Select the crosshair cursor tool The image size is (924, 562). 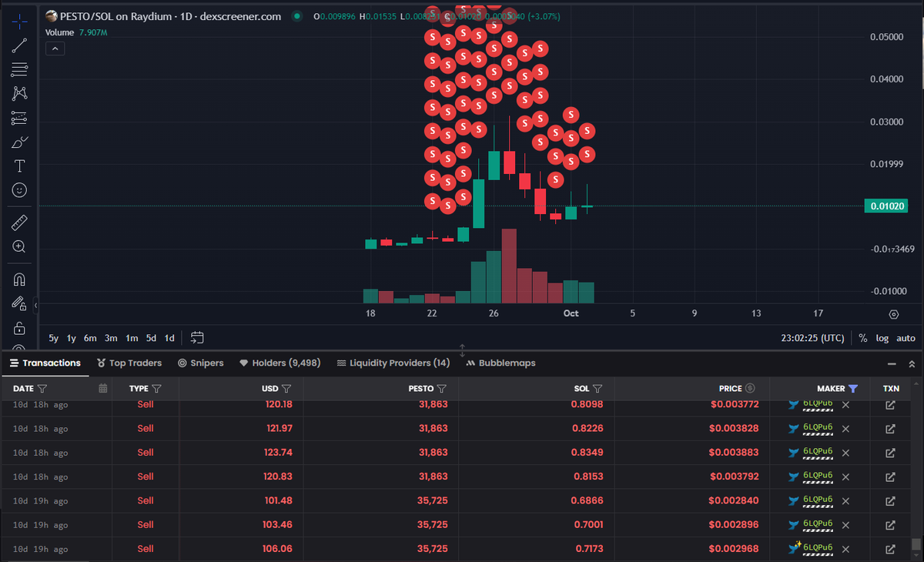click(x=19, y=22)
